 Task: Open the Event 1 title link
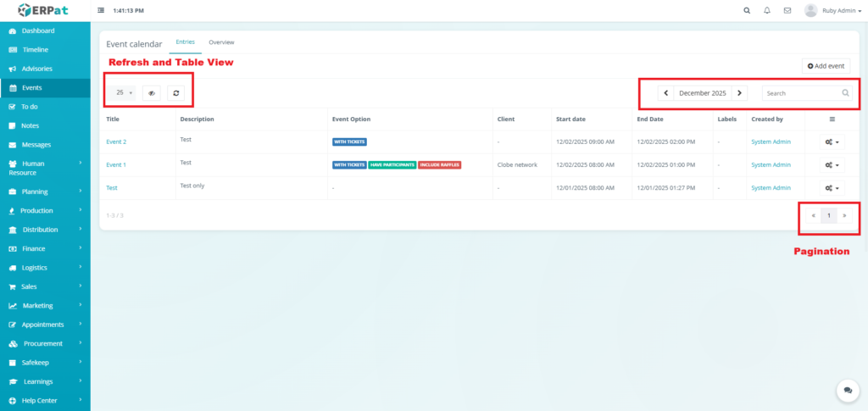coord(116,164)
